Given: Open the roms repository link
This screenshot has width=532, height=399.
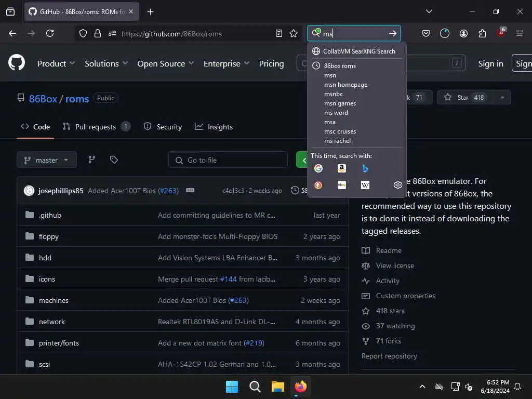Looking at the screenshot, I should click(77, 99).
